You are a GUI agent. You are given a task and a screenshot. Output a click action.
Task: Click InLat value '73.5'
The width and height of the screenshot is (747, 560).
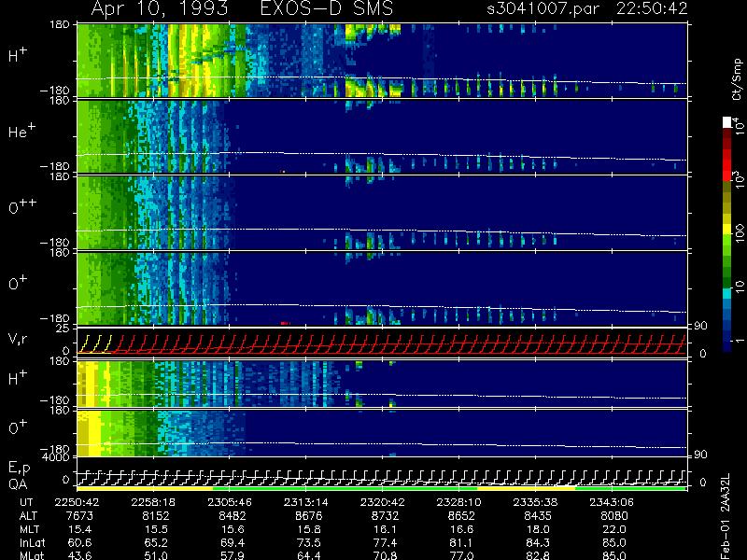[309, 542]
